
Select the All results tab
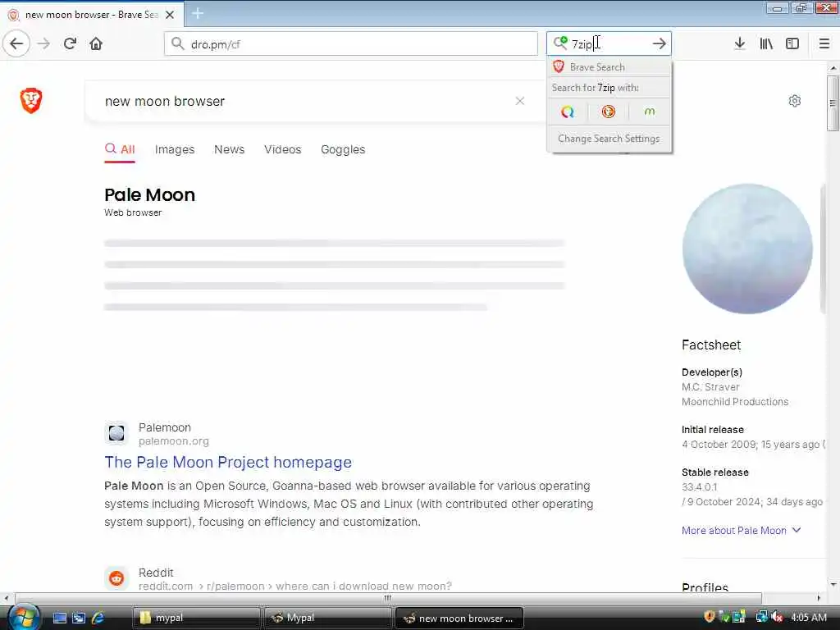pos(120,149)
